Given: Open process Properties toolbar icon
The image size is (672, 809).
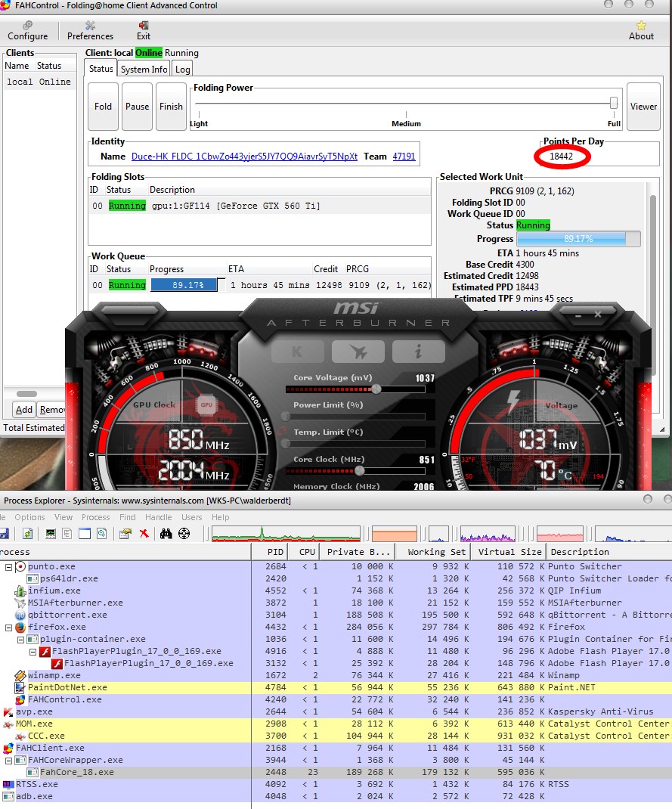Looking at the screenshot, I should (125, 534).
